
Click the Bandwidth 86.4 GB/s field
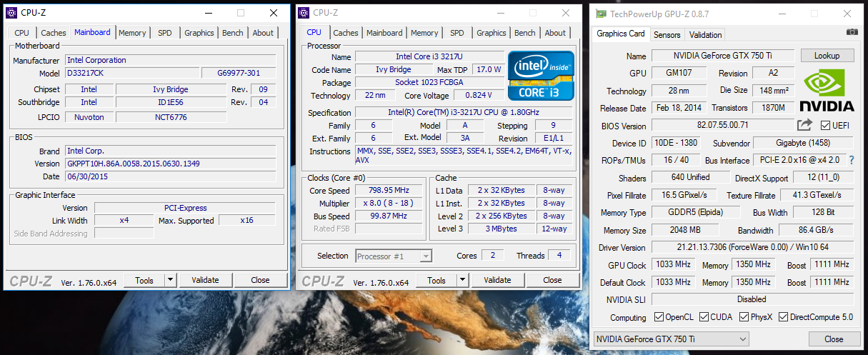816,230
